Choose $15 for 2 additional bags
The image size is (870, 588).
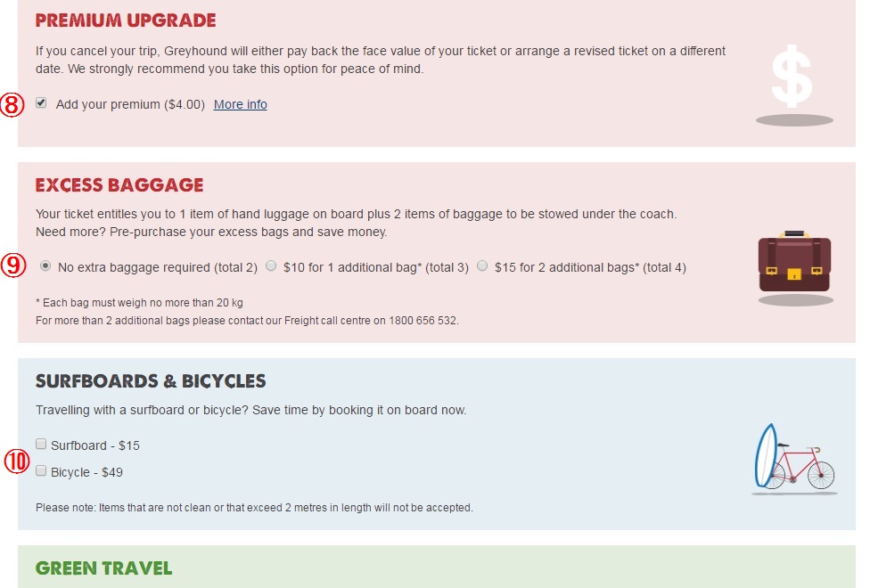coord(482,265)
